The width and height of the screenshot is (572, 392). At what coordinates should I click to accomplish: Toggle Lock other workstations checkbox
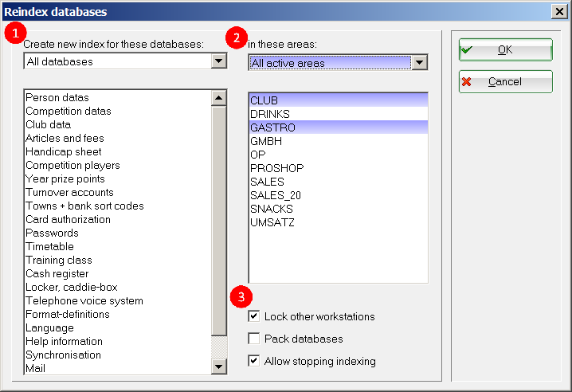click(x=254, y=316)
